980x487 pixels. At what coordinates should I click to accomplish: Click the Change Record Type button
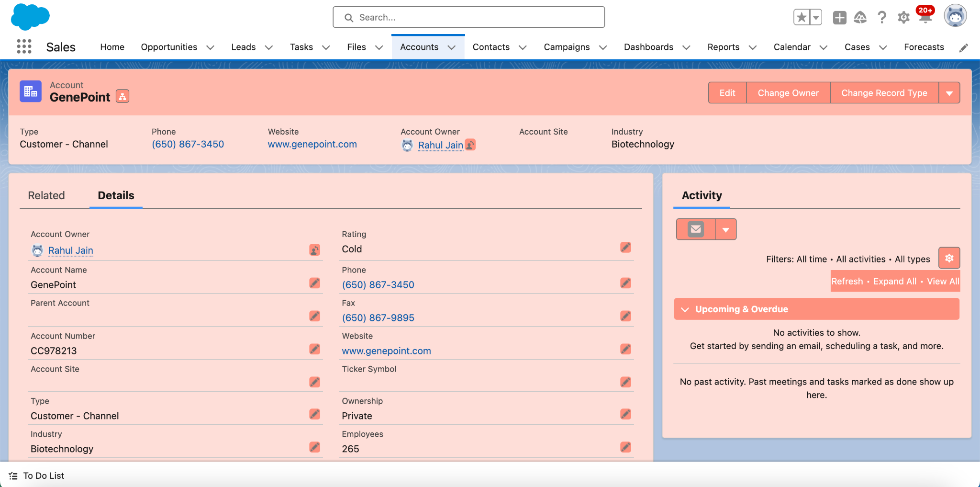884,93
